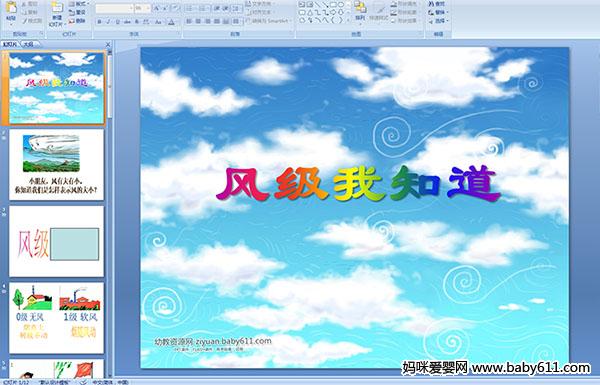The width and height of the screenshot is (600, 385).
Task: Open the Columns dropdown in paragraph group
Action: pos(237,21)
